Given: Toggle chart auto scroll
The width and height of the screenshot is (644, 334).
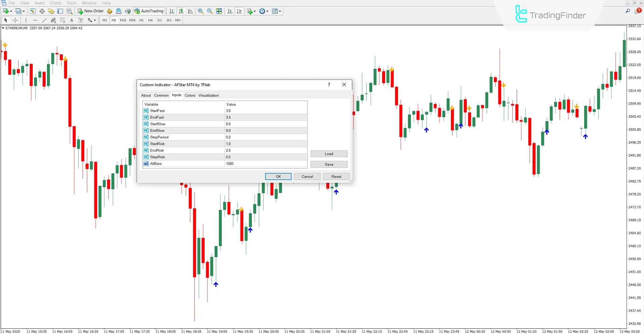Looking at the screenshot, I should pyautogui.click(x=230, y=11).
